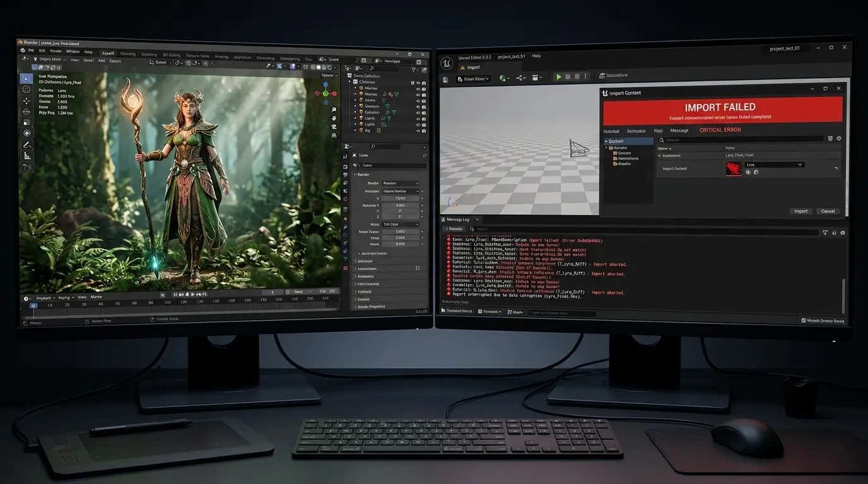Open the green triangle Object Data tab
Viewport: 868px width, 484px height.
point(346,259)
